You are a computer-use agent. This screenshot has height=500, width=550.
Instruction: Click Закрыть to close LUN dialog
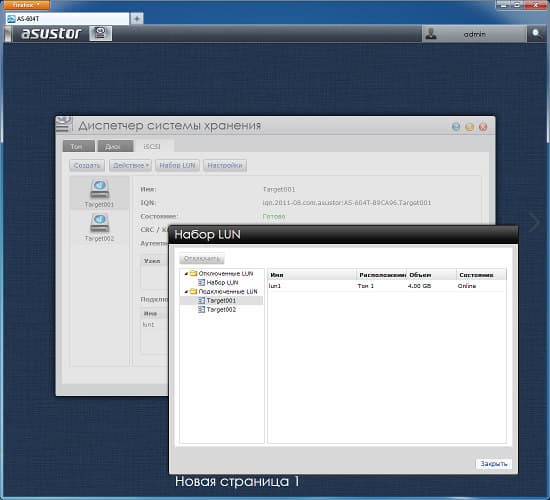pyautogui.click(x=494, y=464)
